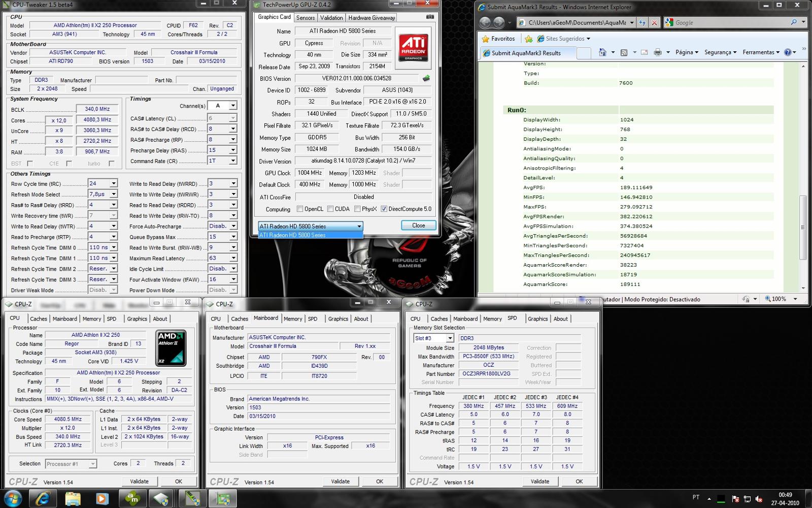The image size is (812, 508).
Task: Open the Channel(s) A dropdown
Action: point(233,106)
